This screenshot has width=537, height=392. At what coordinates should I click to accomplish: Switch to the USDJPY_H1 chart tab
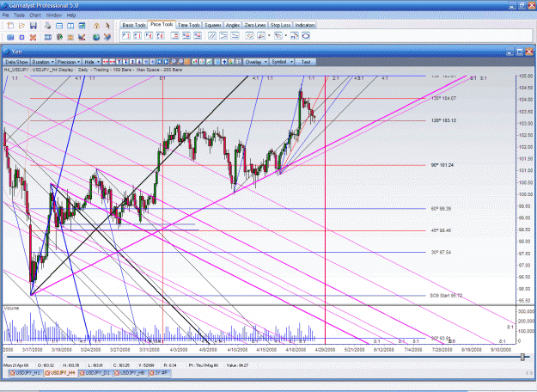pos(25,373)
